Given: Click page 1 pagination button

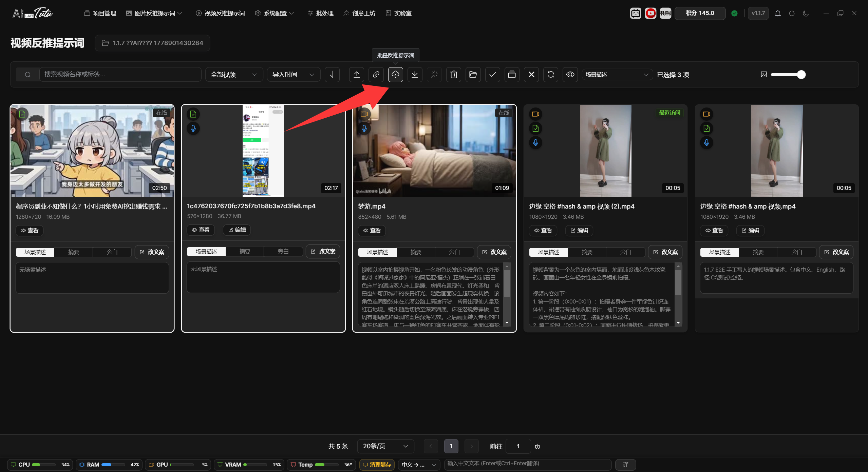Looking at the screenshot, I should pyautogui.click(x=451, y=446).
